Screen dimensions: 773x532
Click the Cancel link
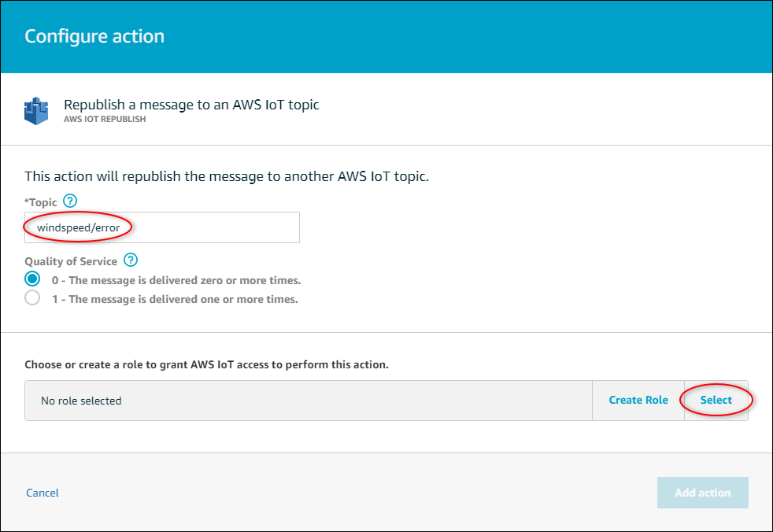pos(42,492)
